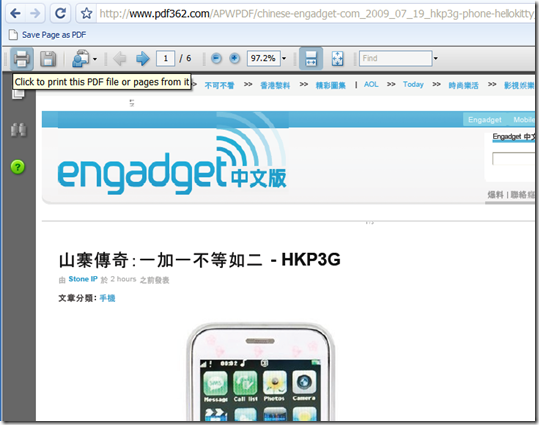Click the page number field showing 1
This screenshot has width=539, height=425.
[165, 58]
